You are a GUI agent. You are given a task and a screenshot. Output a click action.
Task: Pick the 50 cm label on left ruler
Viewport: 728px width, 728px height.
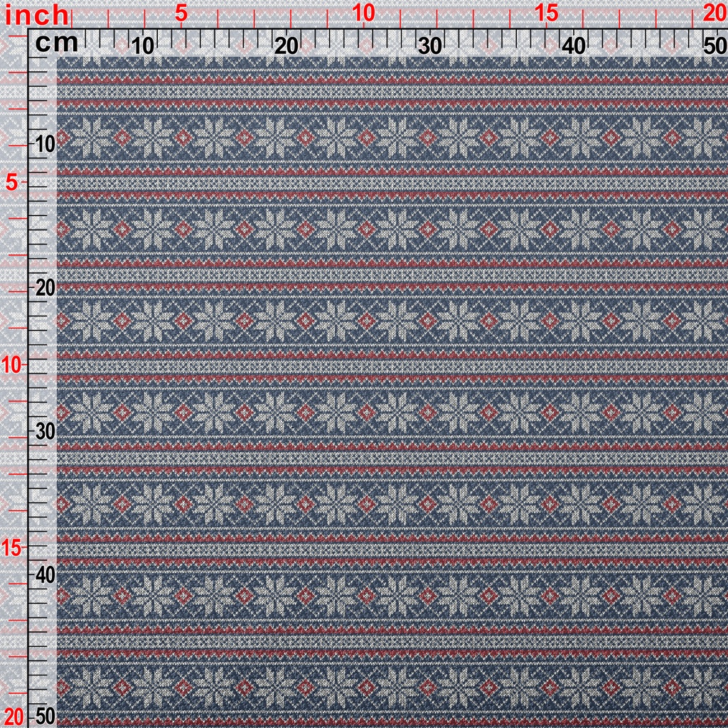[x=45, y=715]
